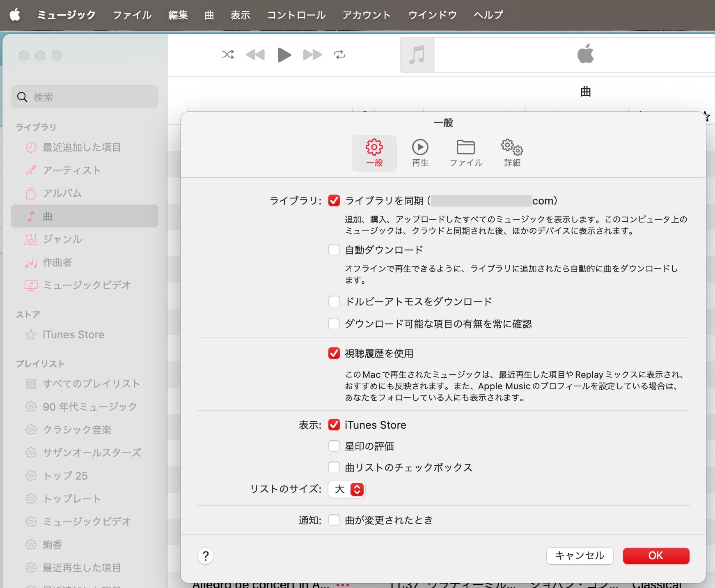715x588 pixels.
Task: Skip to next track with fast-forward icon
Action: tap(312, 55)
